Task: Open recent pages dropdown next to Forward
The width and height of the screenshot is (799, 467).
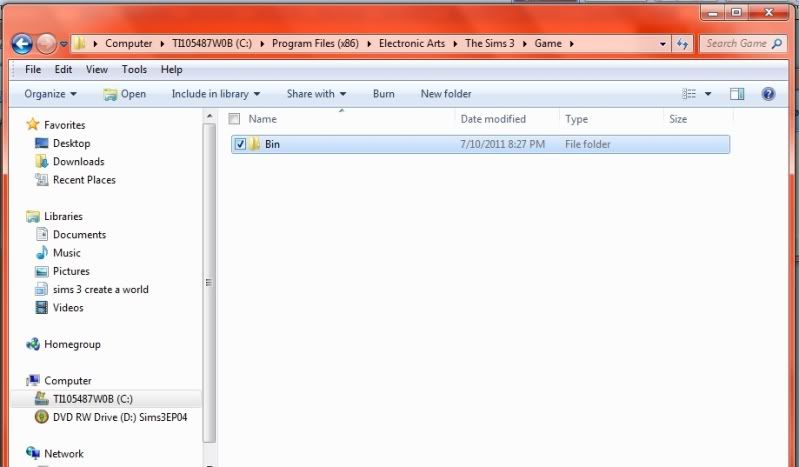Action: [x=64, y=44]
